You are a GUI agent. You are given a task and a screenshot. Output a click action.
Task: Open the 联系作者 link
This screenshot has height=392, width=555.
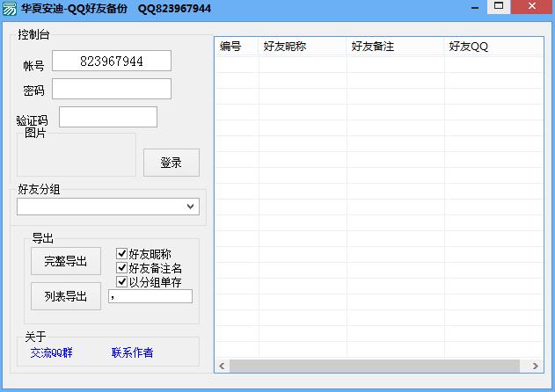pos(133,352)
